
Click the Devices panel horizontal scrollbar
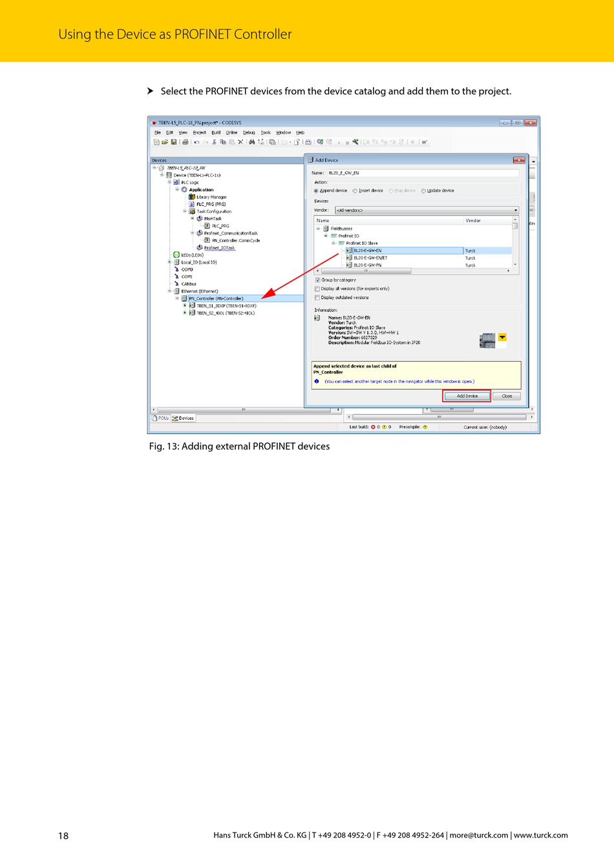click(x=246, y=409)
